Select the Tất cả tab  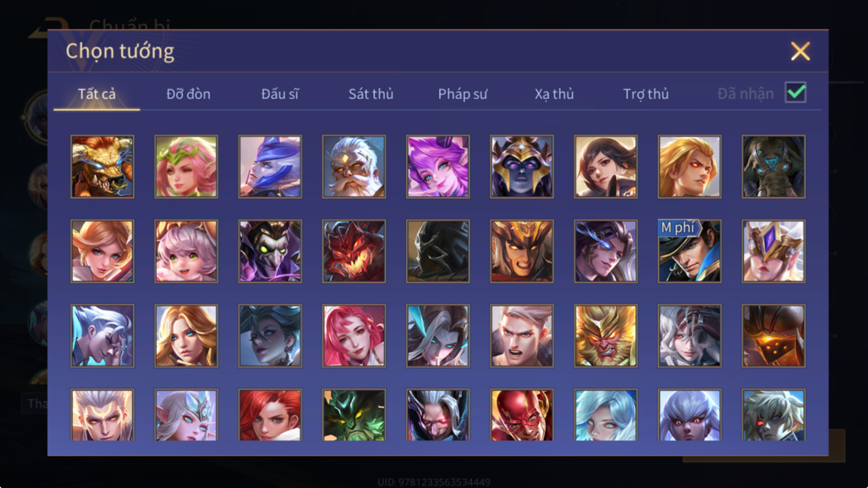pyautogui.click(x=97, y=94)
